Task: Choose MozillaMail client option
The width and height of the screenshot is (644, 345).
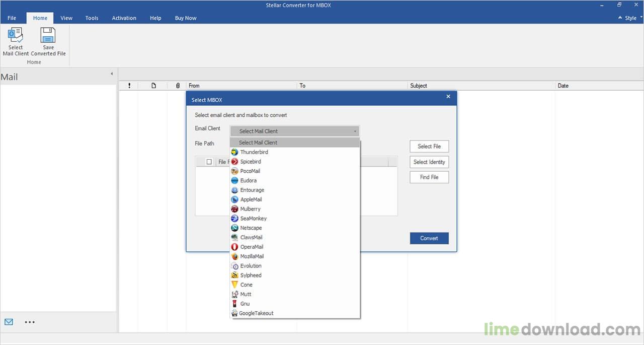Action: pyautogui.click(x=295, y=256)
